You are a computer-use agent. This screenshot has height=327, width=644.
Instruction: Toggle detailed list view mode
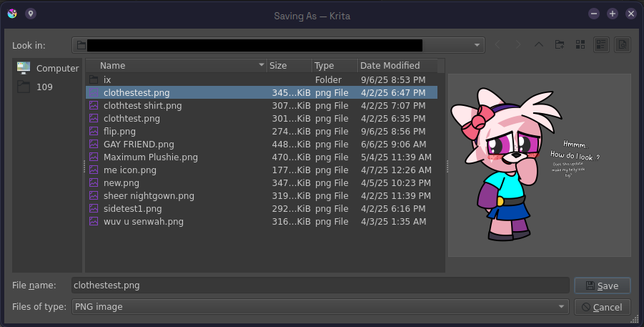point(601,45)
